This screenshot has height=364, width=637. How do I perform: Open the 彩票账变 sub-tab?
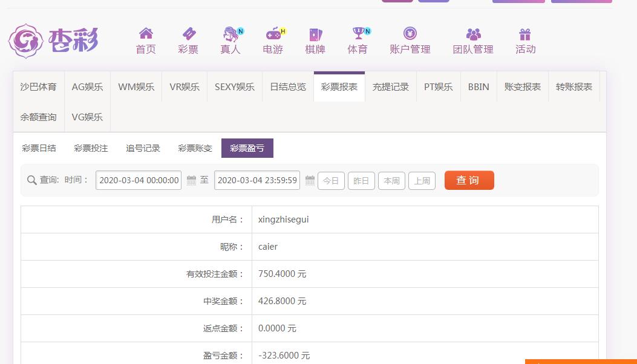195,148
